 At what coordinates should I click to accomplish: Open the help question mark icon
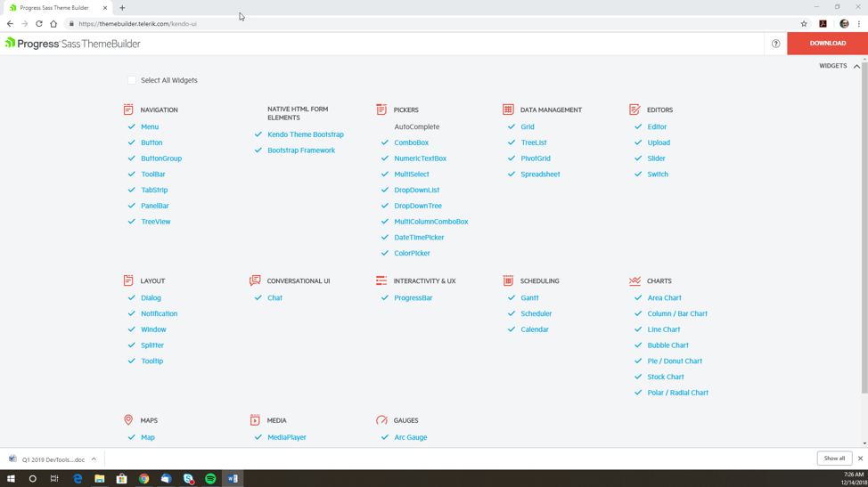[x=775, y=44]
